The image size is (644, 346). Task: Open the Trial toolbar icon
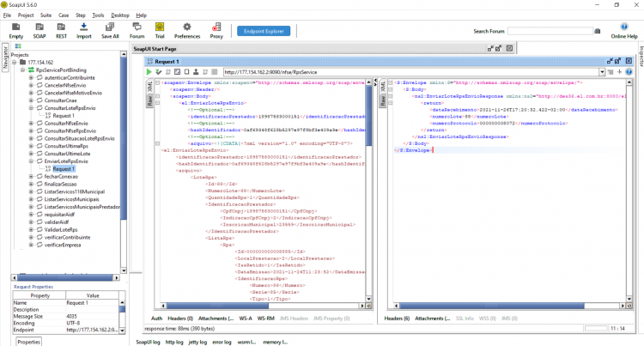coord(160,27)
